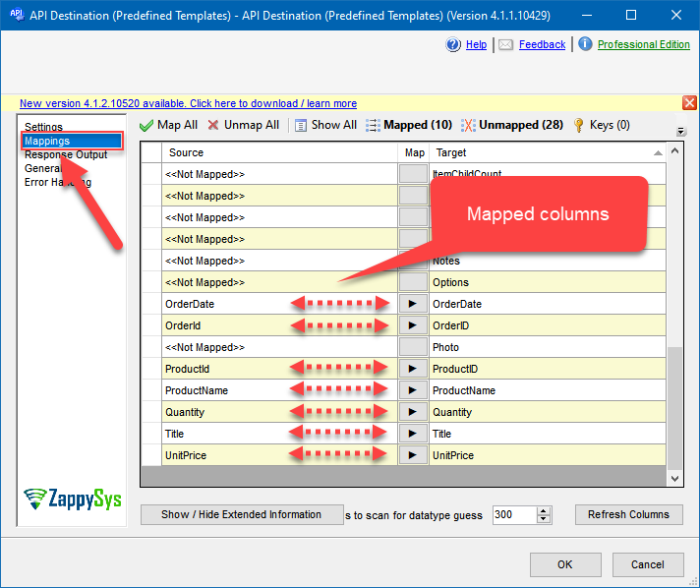Image resolution: width=700 pixels, height=588 pixels.
Task: Click rows to scan input field
Action: (x=514, y=515)
